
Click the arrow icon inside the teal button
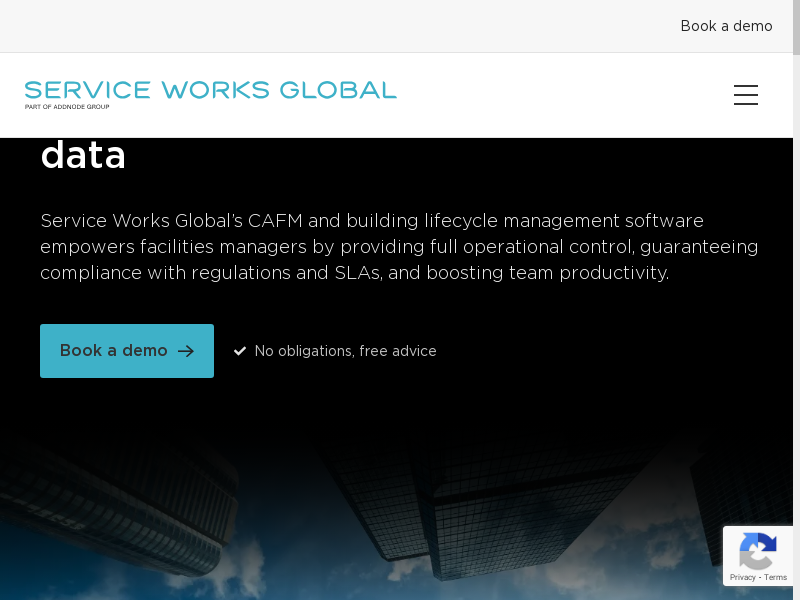(186, 351)
